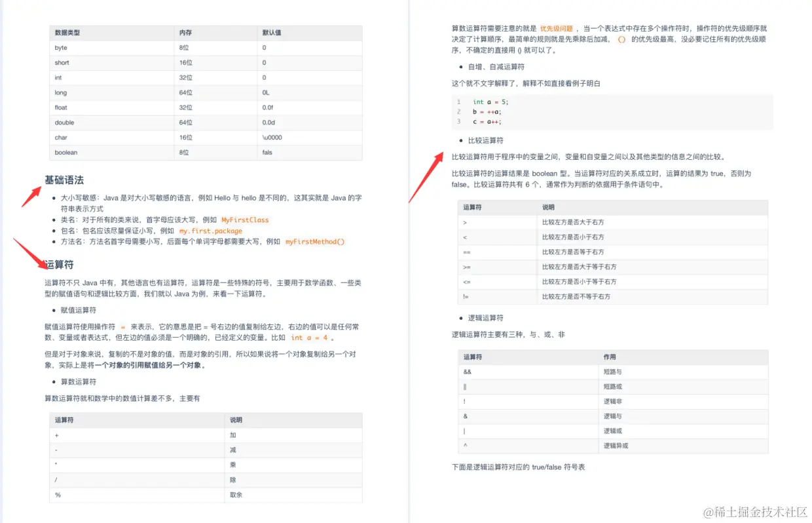Click the 0.0f default value cell
This screenshot has height=523, width=812.
310,107
